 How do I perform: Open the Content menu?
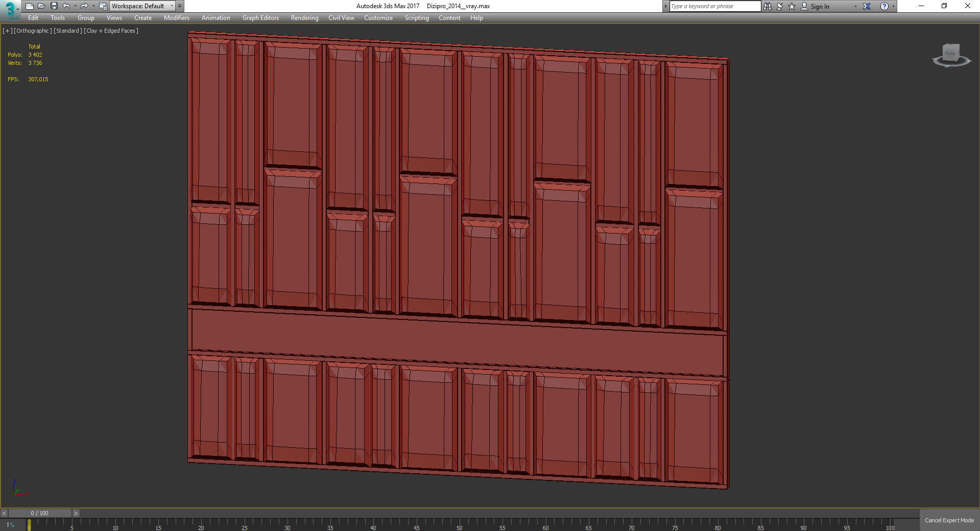click(449, 18)
